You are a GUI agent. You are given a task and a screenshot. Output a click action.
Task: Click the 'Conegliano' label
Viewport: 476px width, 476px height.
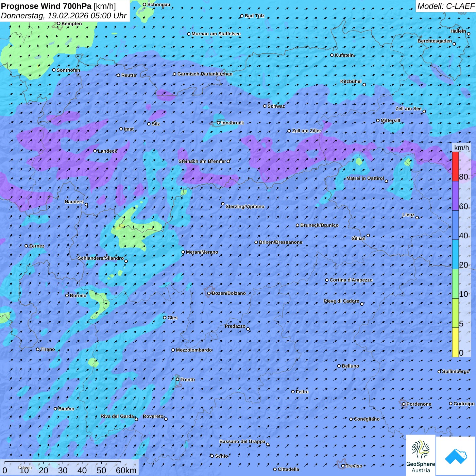click(367, 419)
